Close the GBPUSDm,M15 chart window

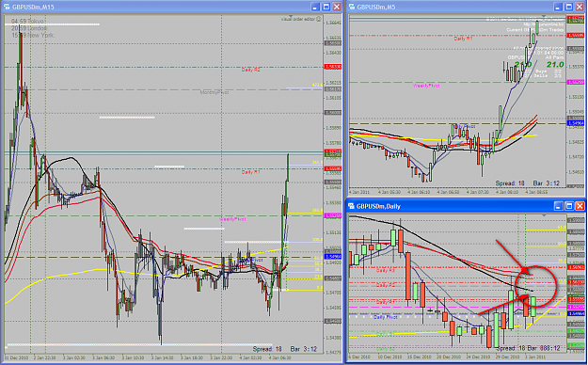coord(337,7)
